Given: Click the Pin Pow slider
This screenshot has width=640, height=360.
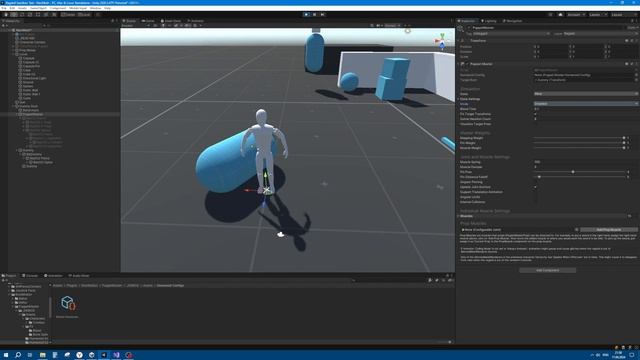Looking at the screenshot, I should click(579, 172).
